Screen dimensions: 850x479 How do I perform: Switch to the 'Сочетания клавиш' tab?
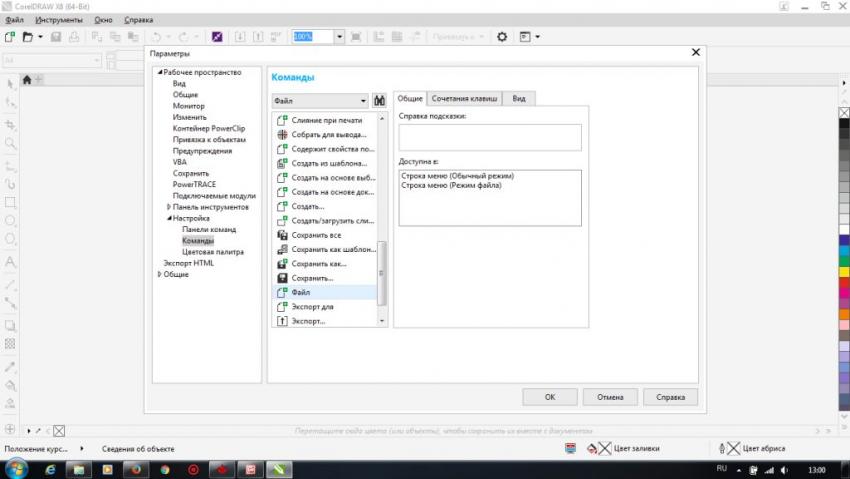(x=464, y=98)
